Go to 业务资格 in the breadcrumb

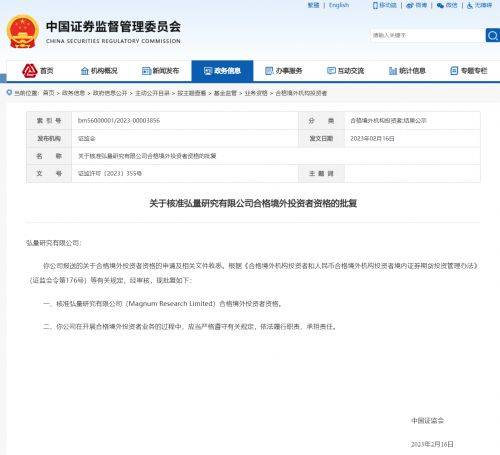pyautogui.click(x=256, y=93)
